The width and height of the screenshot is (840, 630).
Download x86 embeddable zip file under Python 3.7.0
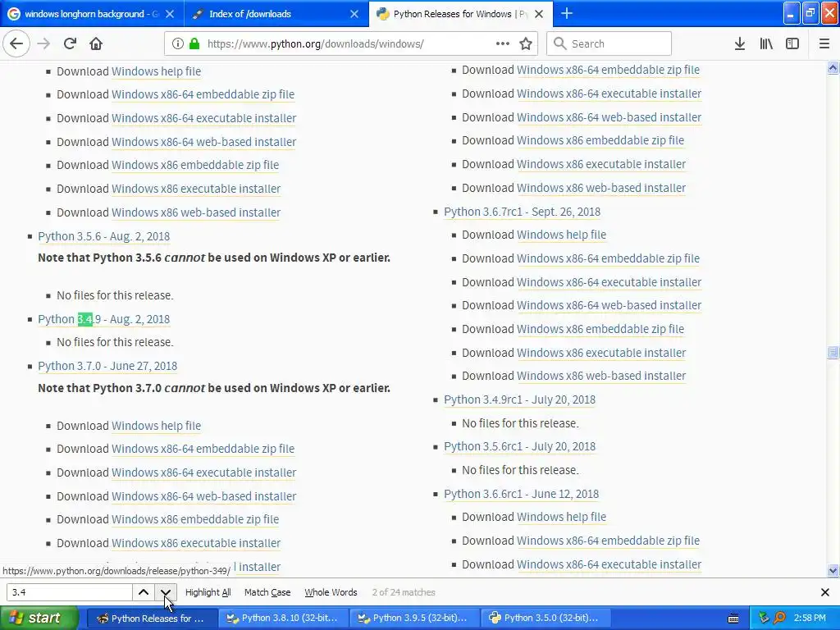195,519
